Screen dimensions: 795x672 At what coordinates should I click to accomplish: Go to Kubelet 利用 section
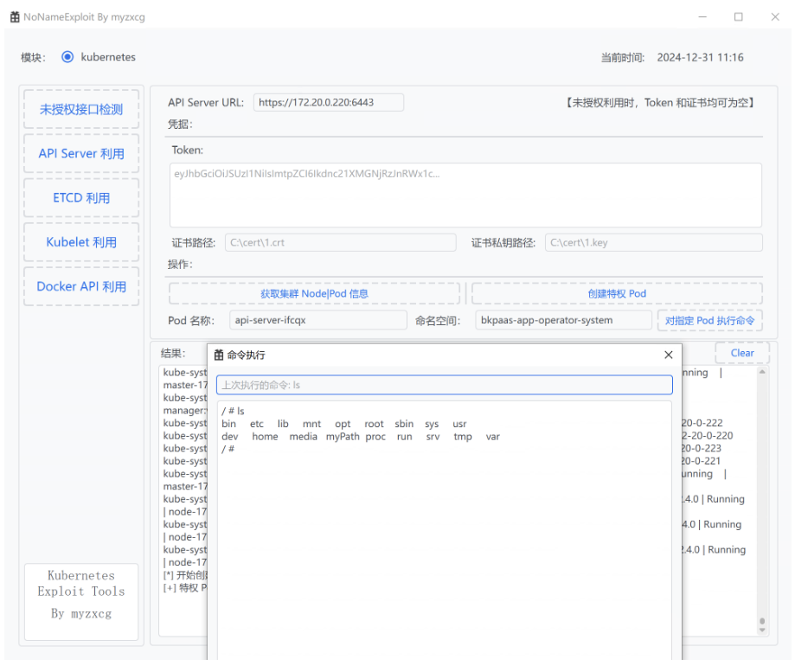81,242
